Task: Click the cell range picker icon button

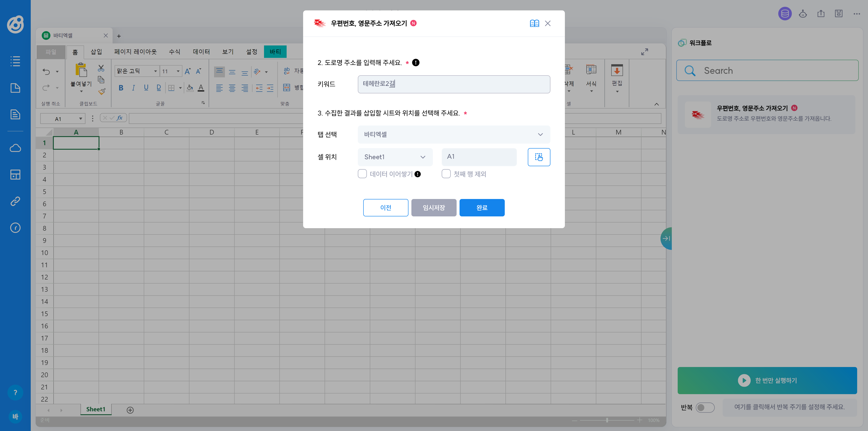Action: 539,157
